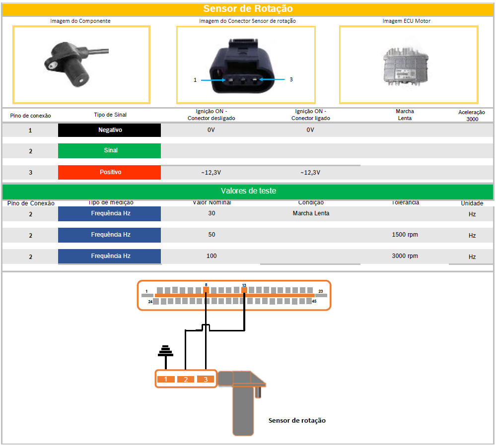Click the green Sinal signal cell
The width and height of the screenshot is (496, 448).
(109, 151)
